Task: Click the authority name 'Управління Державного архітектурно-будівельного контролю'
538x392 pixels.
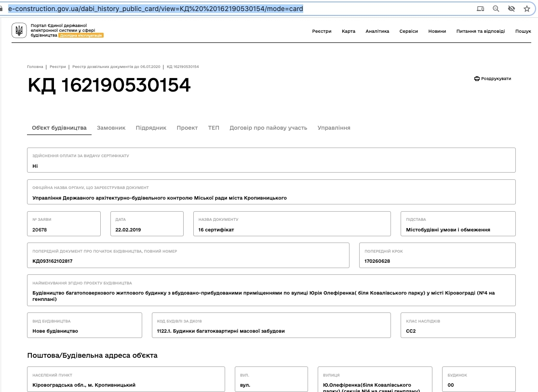Action: pyautogui.click(x=113, y=198)
